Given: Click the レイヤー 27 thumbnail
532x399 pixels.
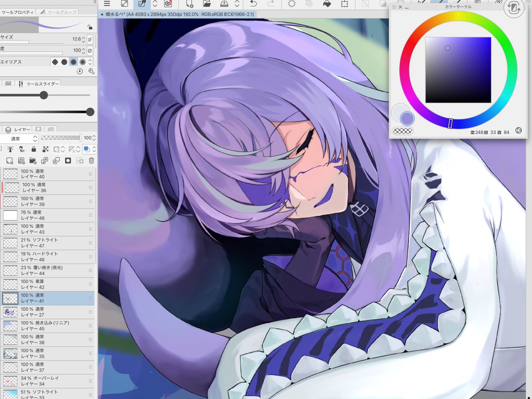Looking at the screenshot, I should coord(10,312).
